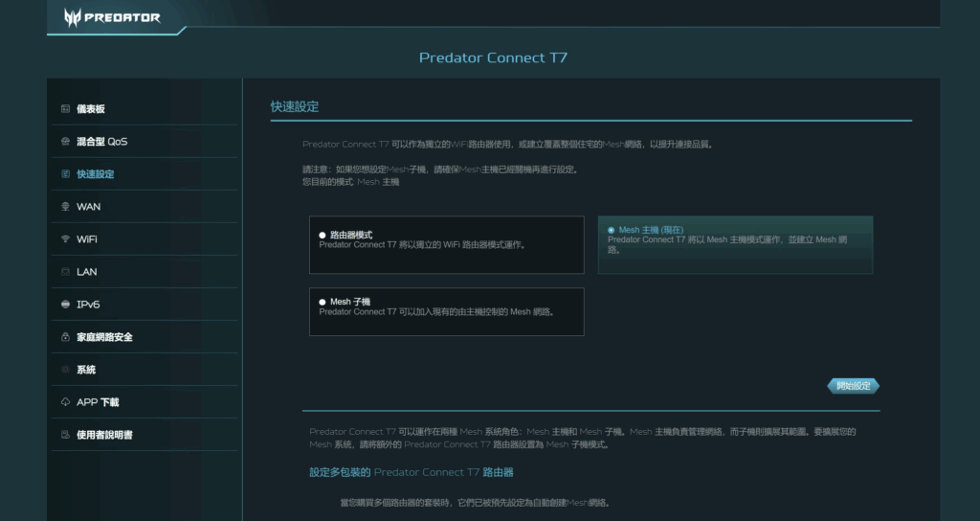
Task: Click the 您目前的模式: Mesh 主機 text
Action: (x=350, y=182)
